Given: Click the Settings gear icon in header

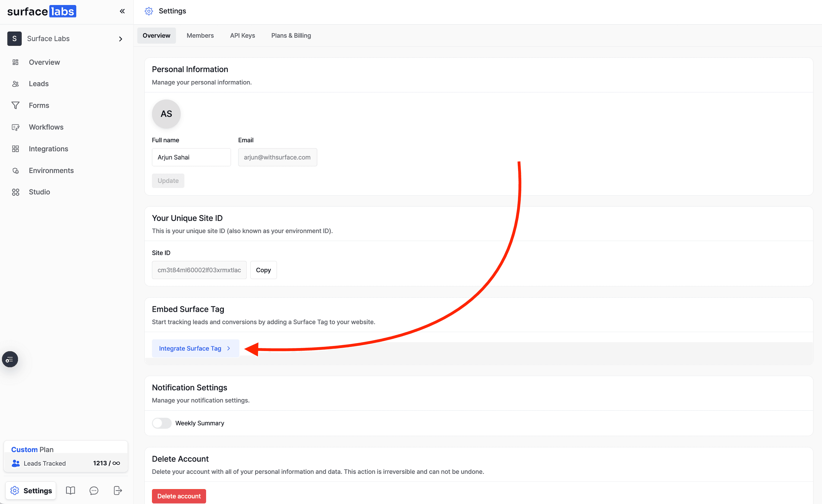Looking at the screenshot, I should pyautogui.click(x=149, y=11).
